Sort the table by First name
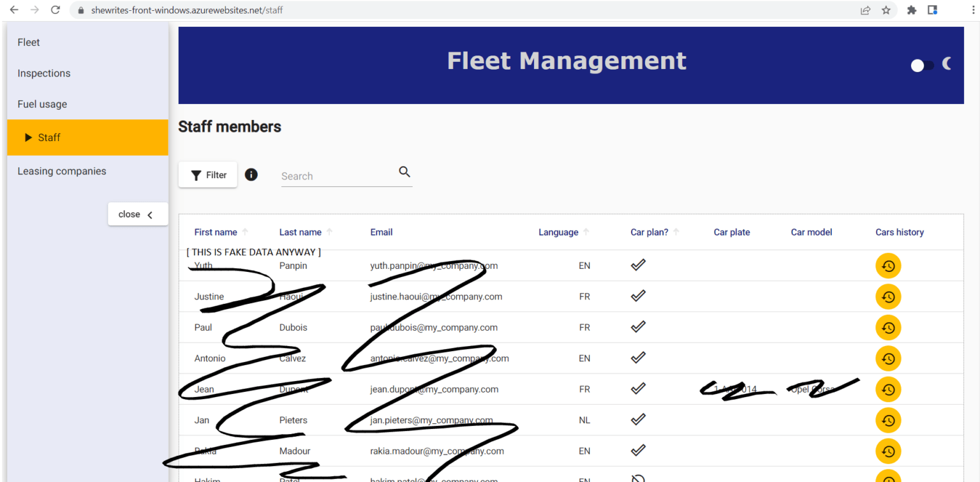The image size is (980, 482). click(x=216, y=232)
